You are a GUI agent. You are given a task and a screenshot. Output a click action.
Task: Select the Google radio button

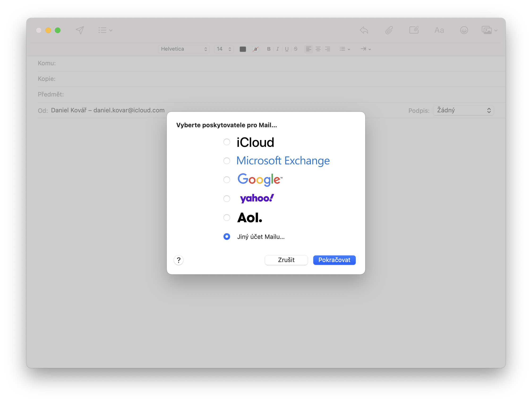tap(227, 180)
